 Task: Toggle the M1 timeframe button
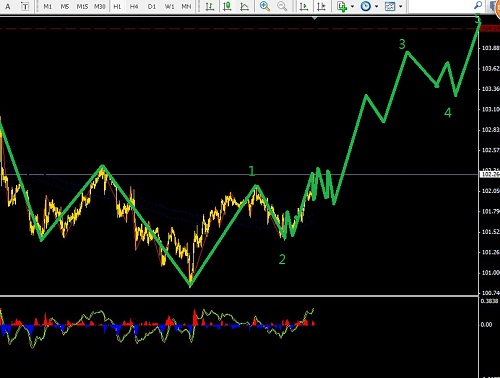tap(48, 6)
